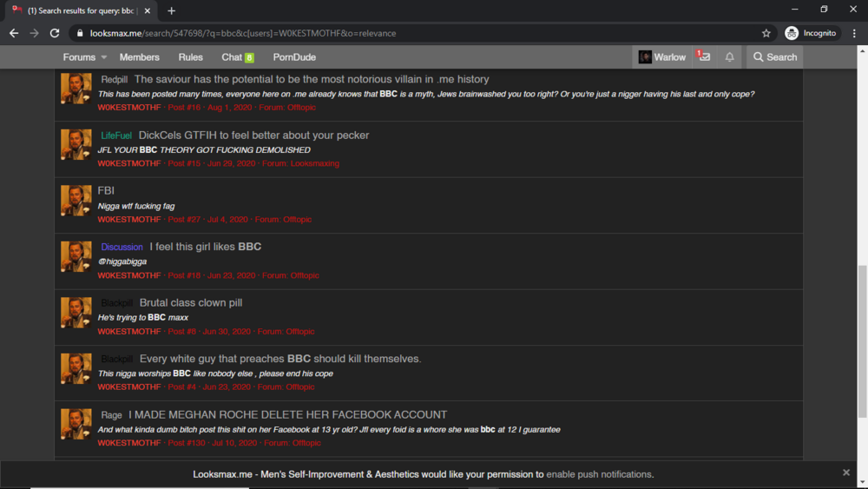Open the Chat page
The width and height of the screenshot is (868, 489).
point(232,57)
